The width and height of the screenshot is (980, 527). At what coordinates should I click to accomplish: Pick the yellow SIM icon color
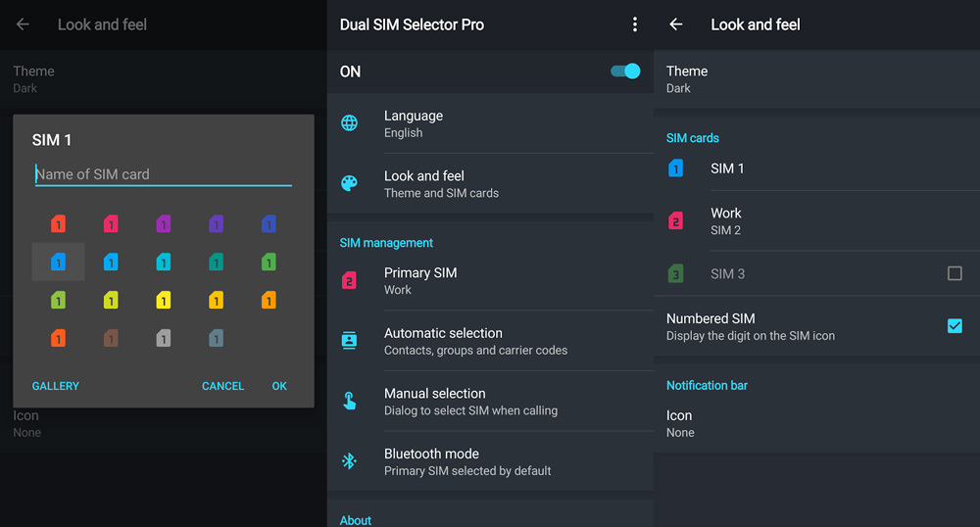click(164, 301)
